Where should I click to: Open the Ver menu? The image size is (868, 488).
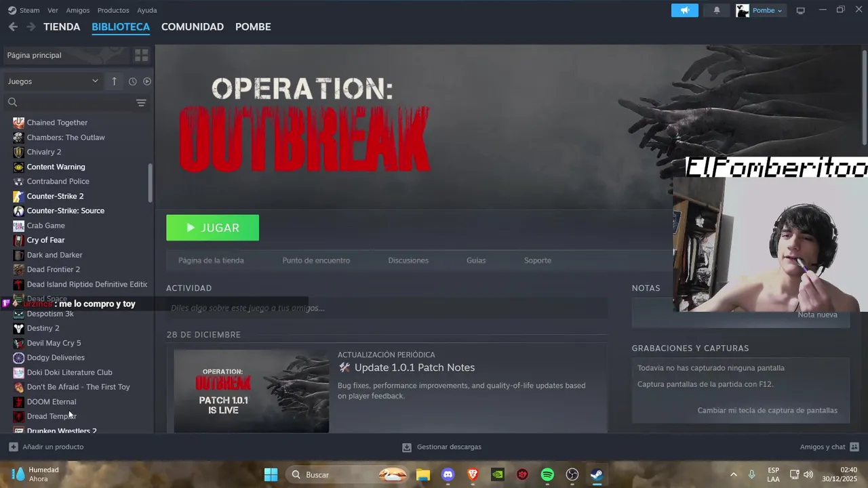53,10
